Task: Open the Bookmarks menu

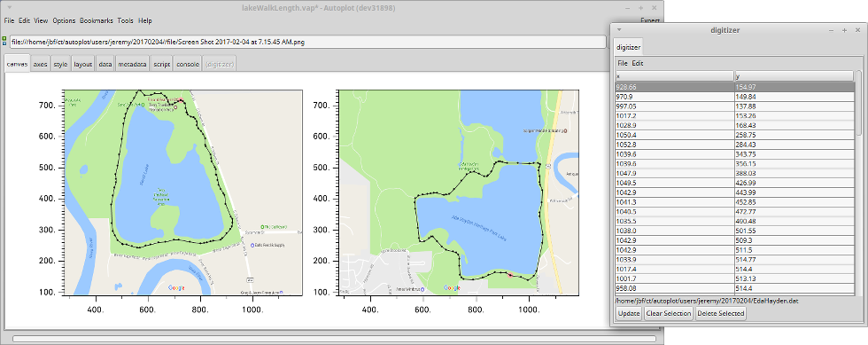Action: pyautogui.click(x=97, y=20)
